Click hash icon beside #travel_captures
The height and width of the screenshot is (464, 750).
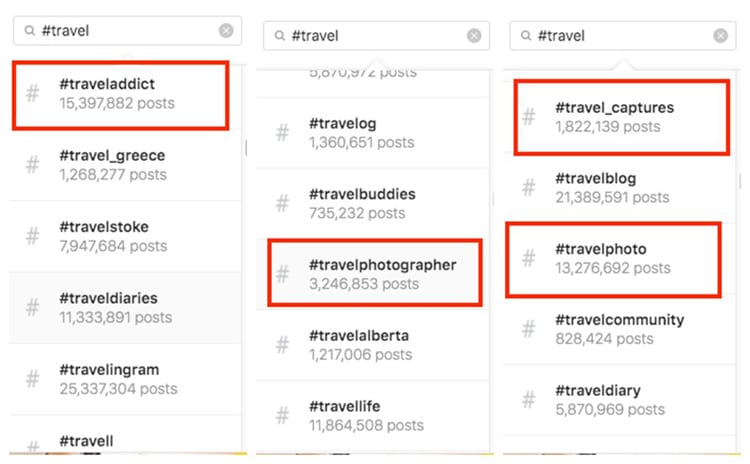[530, 117]
